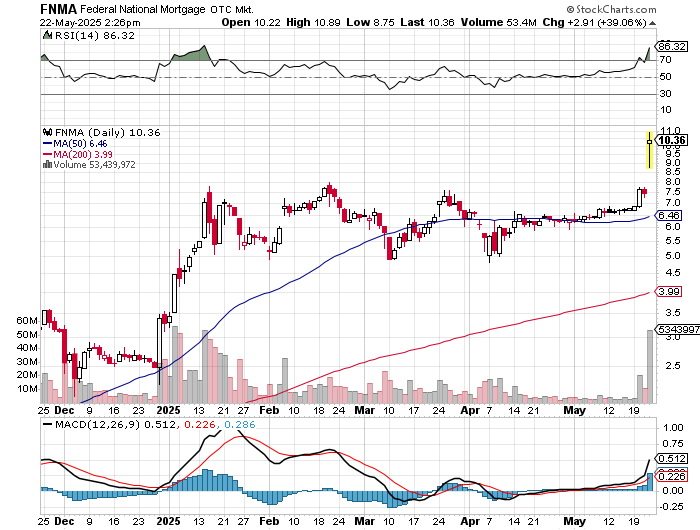Click the volume bars icon in legend
This screenshot has height=530, width=700.
[x=47, y=165]
